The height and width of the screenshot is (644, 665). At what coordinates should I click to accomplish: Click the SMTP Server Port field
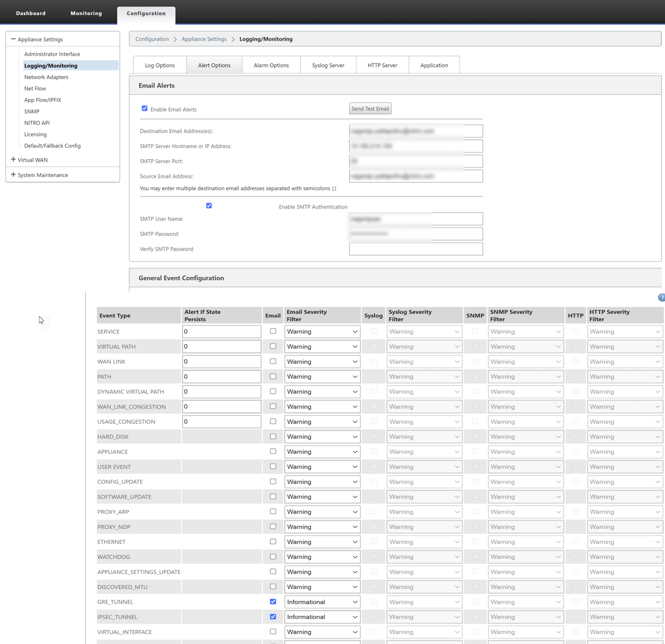(416, 161)
